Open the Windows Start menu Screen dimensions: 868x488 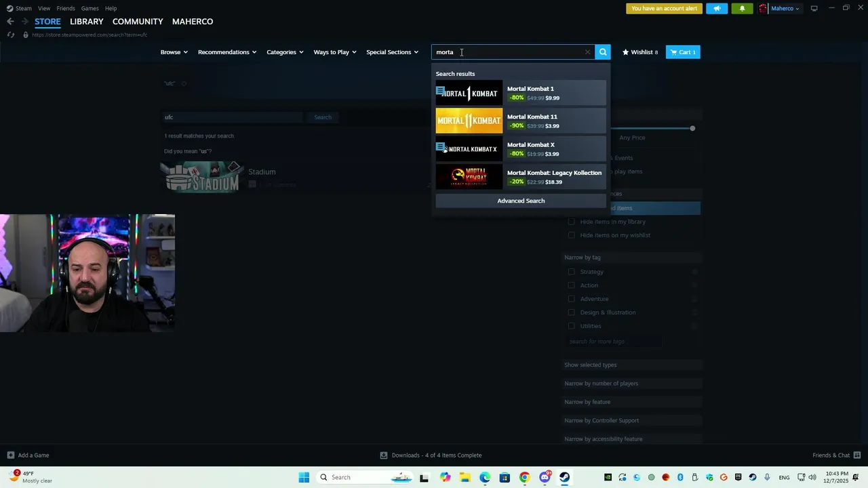coord(304,477)
